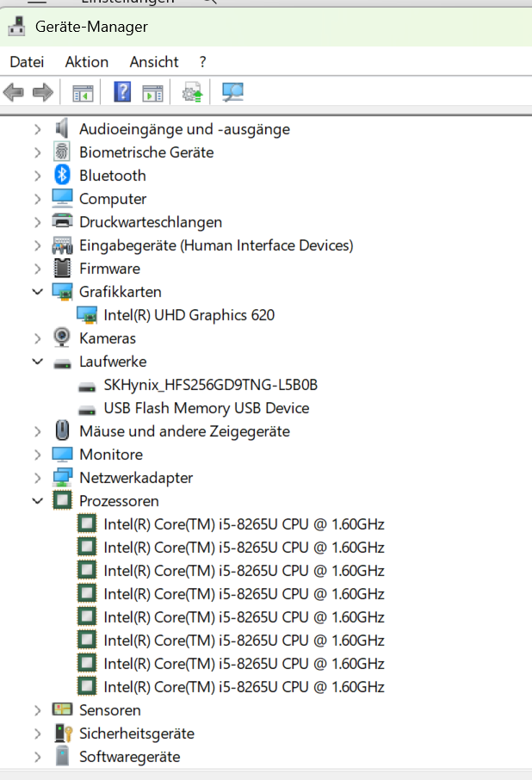Image resolution: width=532 pixels, height=780 pixels.
Task: Select the last i5-8265U processor entry
Action: pyautogui.click(x=244, y=686)
